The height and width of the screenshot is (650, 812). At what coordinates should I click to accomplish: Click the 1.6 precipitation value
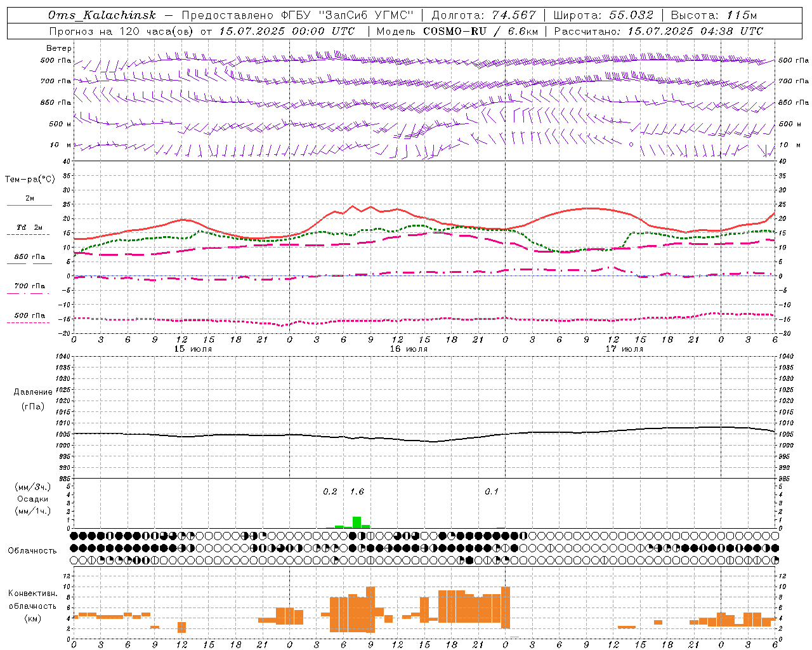[357, 491]
